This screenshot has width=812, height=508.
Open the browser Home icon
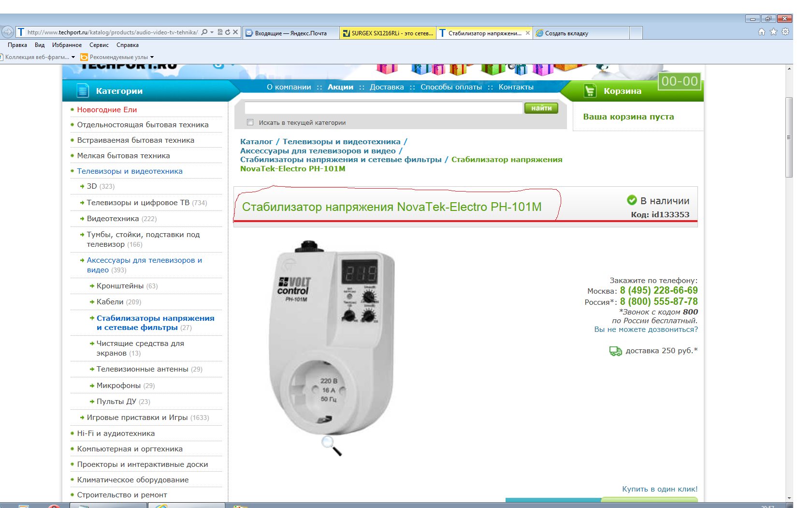click(762, 32)
